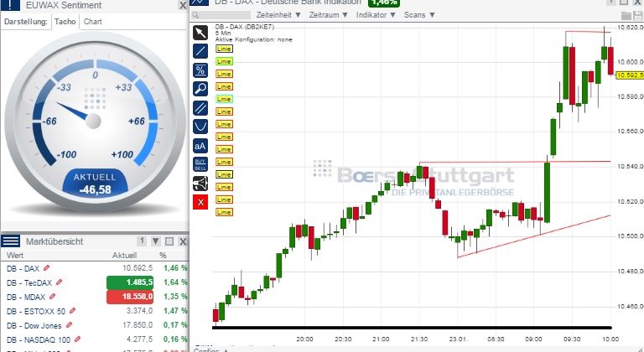Click the EUWAX sentiment gauge needle hub
The height and width of the screenshot is (352, 644).
pyautogui.click(x=93, y=122)
